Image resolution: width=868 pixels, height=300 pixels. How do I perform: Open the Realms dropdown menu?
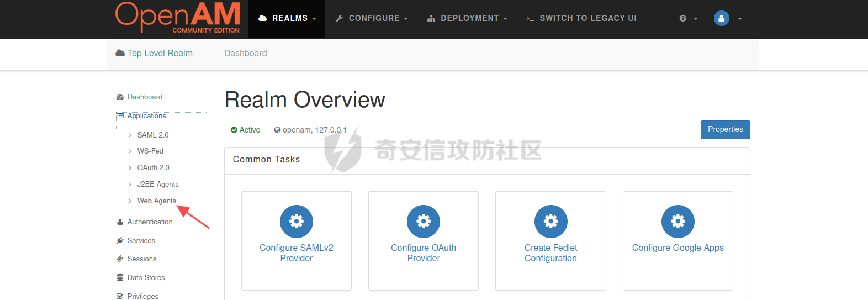coord(287,18)
